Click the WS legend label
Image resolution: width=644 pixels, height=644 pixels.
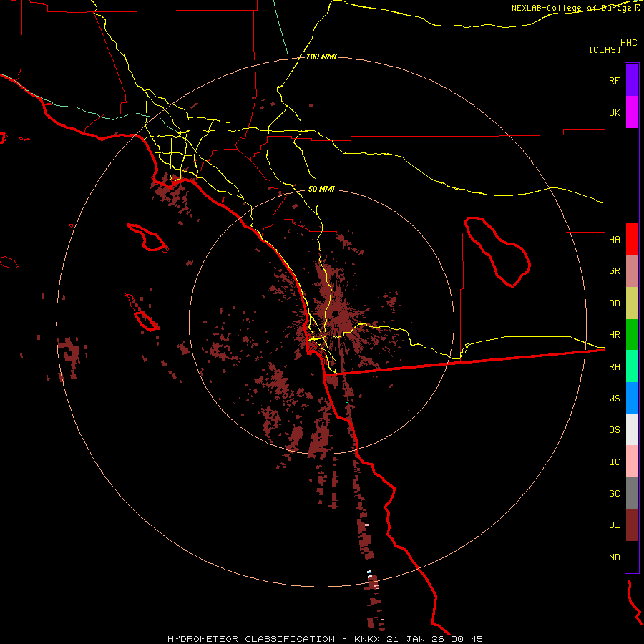tap(614, 399)
